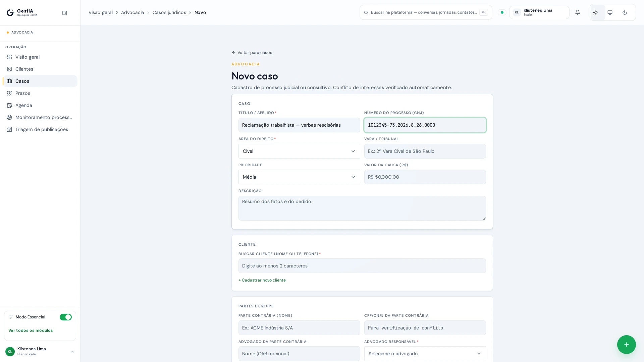
Task: Toggle Modo Essencial switch off
Action: (x=66, y=317)
